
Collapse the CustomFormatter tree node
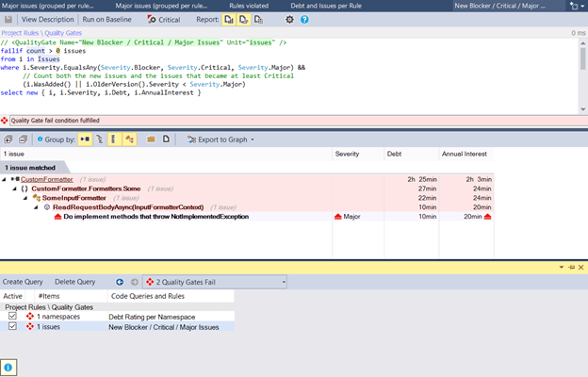(x=5, y=179)
